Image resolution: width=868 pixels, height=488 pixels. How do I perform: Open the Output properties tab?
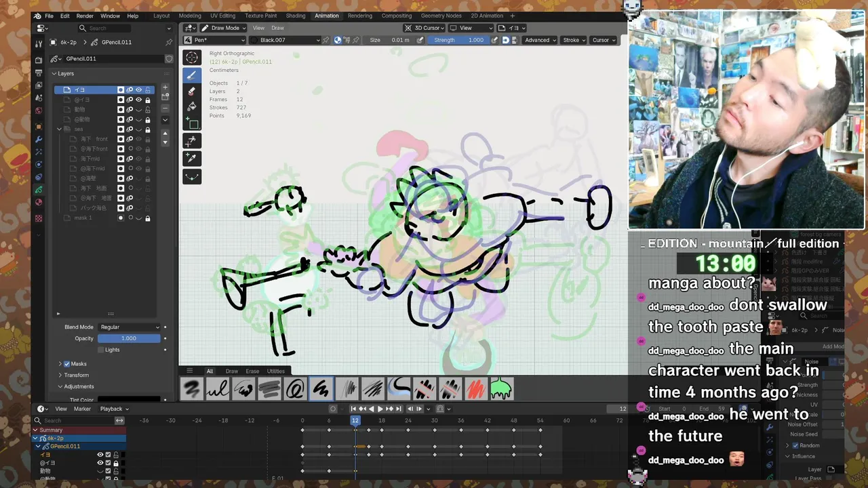[39, 73]
